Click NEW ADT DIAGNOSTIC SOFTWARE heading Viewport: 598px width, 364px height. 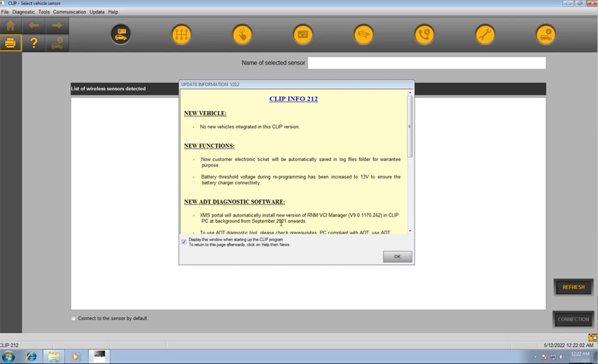(x=234, y=201)
